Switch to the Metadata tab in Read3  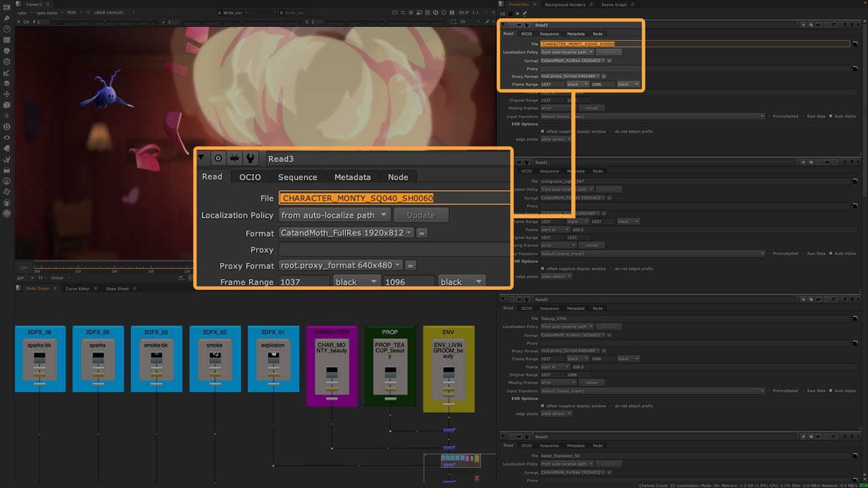pyautogui.click(x=353, y=177)
